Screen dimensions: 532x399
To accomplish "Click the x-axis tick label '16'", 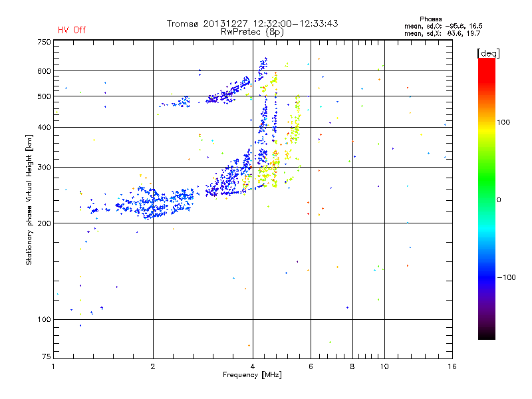I will pos(452,366).
